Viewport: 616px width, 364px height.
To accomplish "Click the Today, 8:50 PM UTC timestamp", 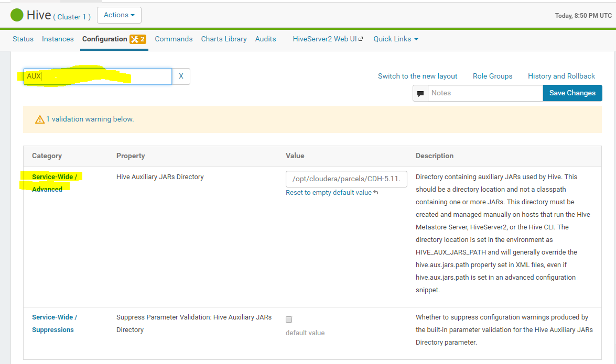I will coord(583,16).
